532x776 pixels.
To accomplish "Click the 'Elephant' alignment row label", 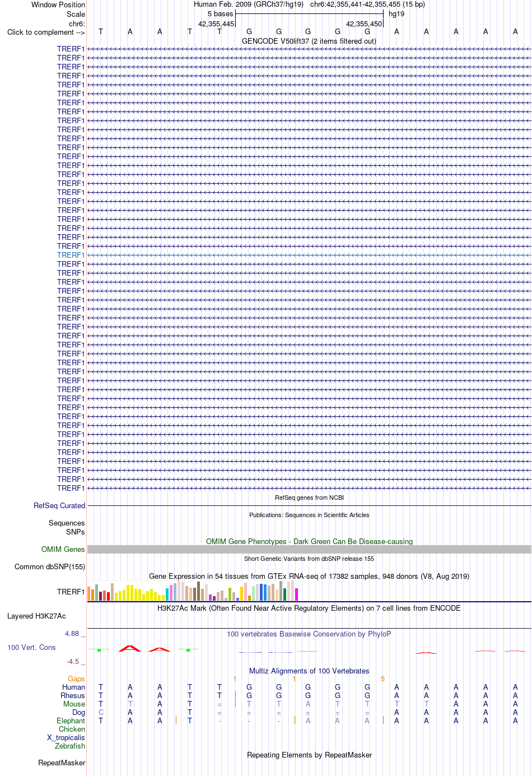I will (x=71, y=721).
